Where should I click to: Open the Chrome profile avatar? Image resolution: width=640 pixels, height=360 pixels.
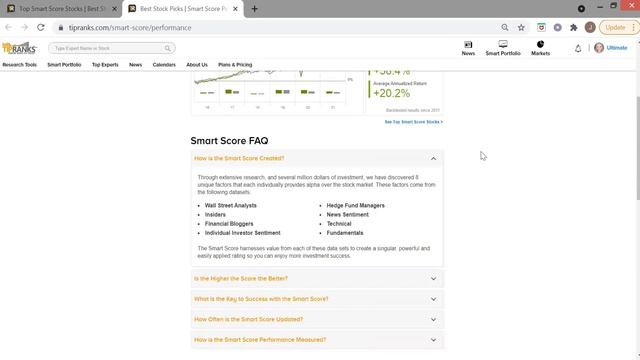click(590, 27)
